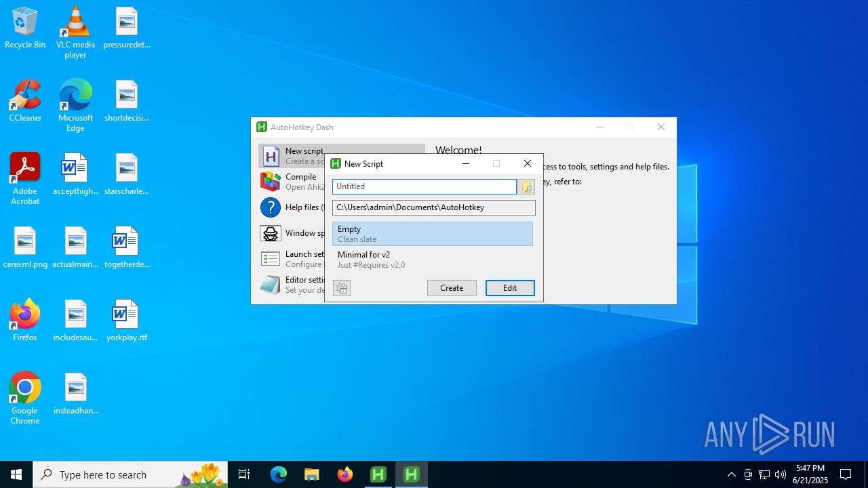Open Editor settings from its notepad icon
This screenshot has width=868, height=488.
(271, 285)
